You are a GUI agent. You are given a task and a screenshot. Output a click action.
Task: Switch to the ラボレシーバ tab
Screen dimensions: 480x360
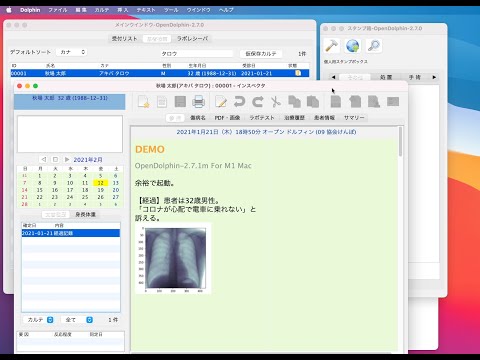[192, 39]
